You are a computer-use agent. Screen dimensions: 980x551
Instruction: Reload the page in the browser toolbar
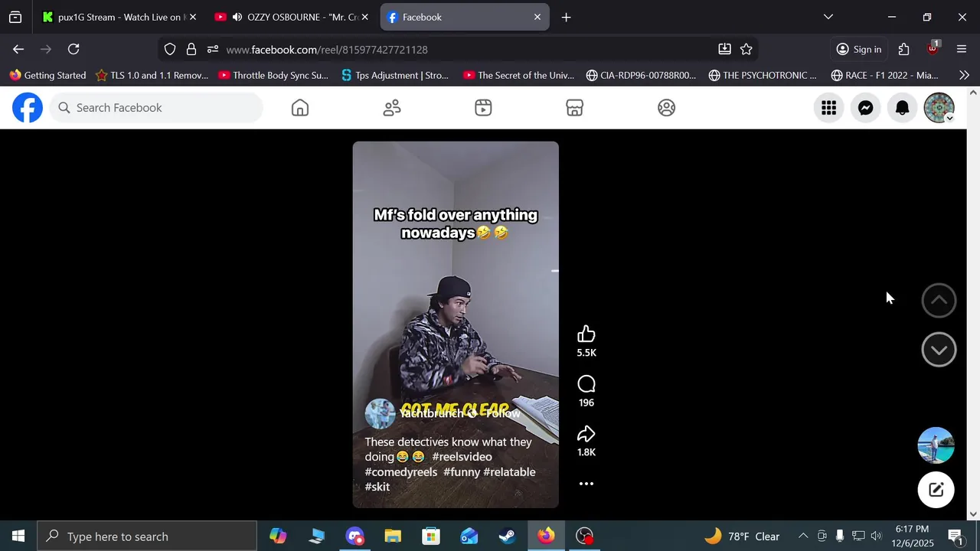73,49
